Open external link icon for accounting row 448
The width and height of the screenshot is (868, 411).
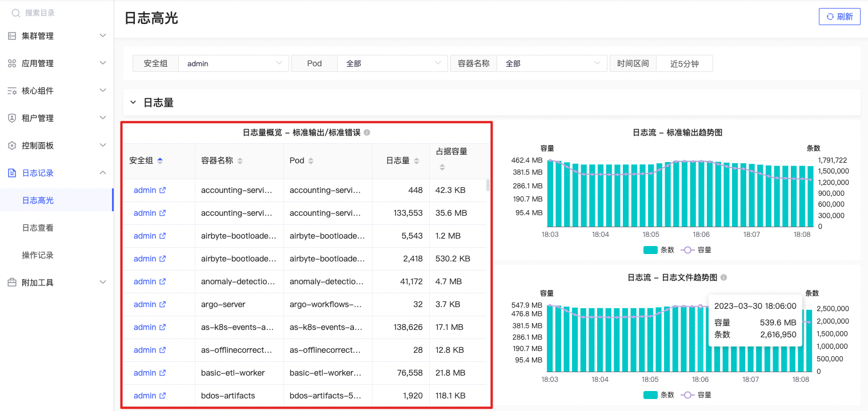click(x=162, y=190)
